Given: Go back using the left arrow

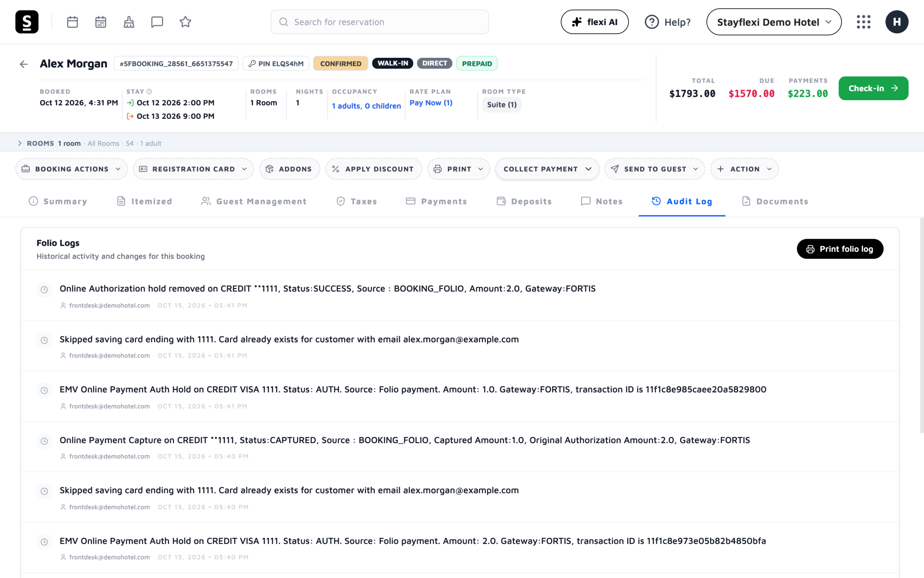Looking at the screenshot, I should click(x=24, y=64).
